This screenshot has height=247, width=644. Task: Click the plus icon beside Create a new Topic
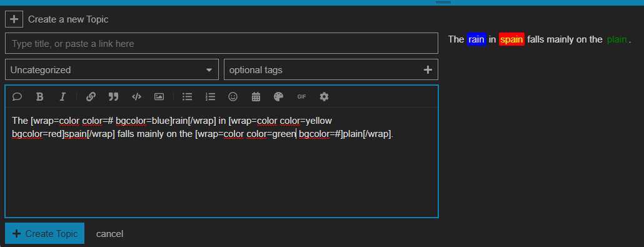click(x=14, y=19)
